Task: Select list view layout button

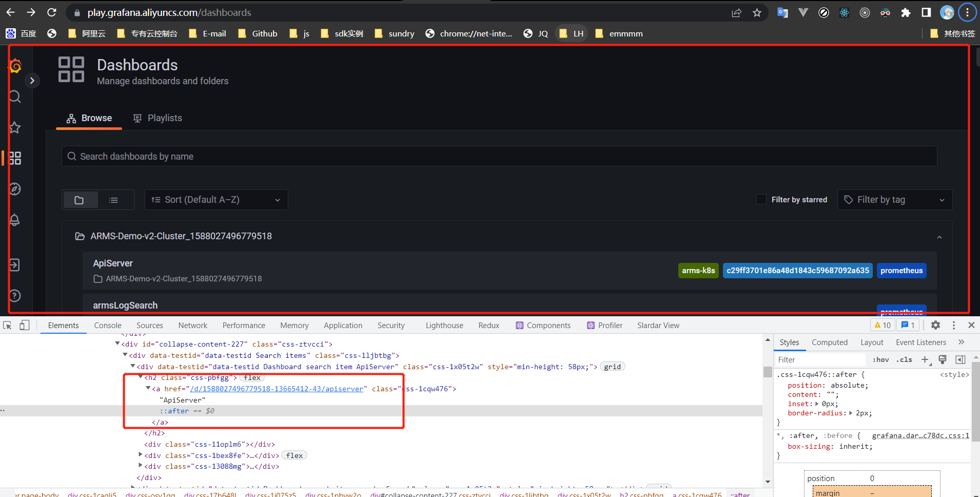Action: (x=114, y=200)
